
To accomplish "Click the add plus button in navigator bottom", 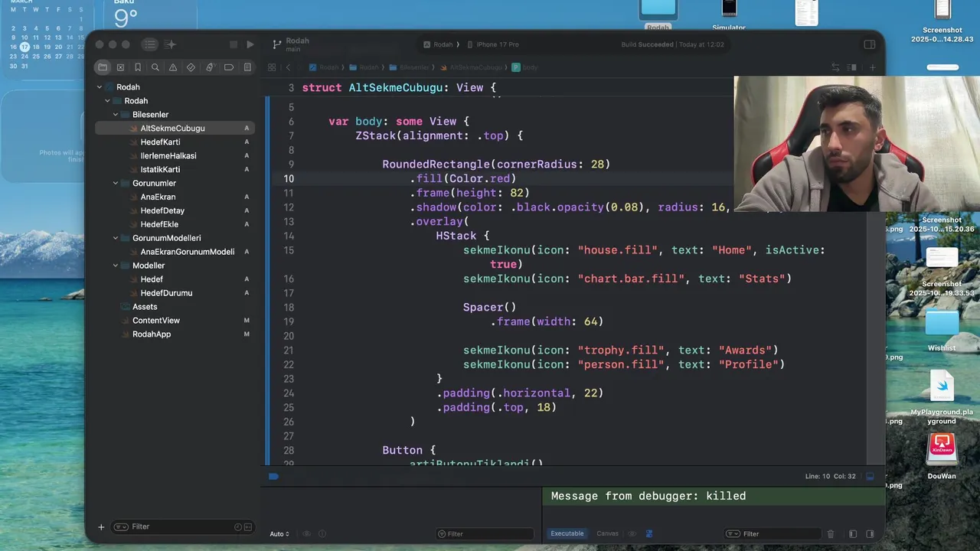I will [101, 527].
